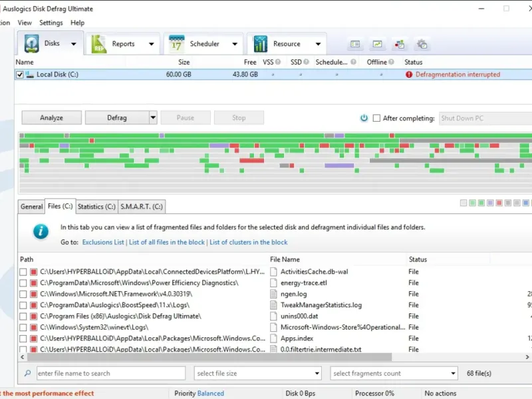Click the ActivitiesCache.db-wal file icon
The image size is (532, 399).
273,272
